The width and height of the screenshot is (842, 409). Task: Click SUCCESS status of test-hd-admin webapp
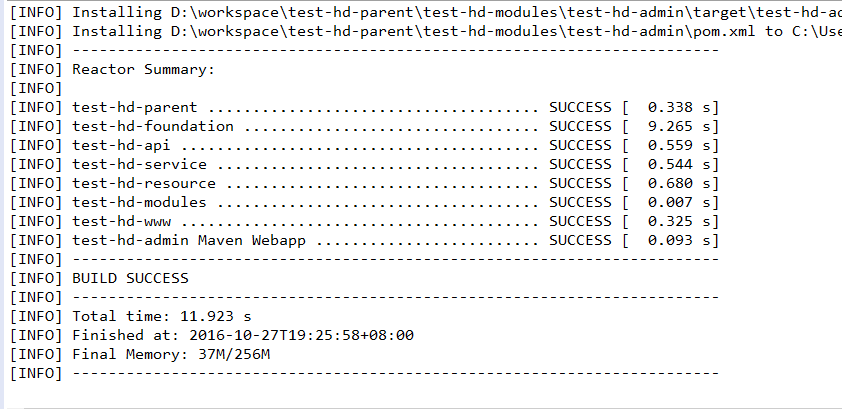[x=580, y=240]
